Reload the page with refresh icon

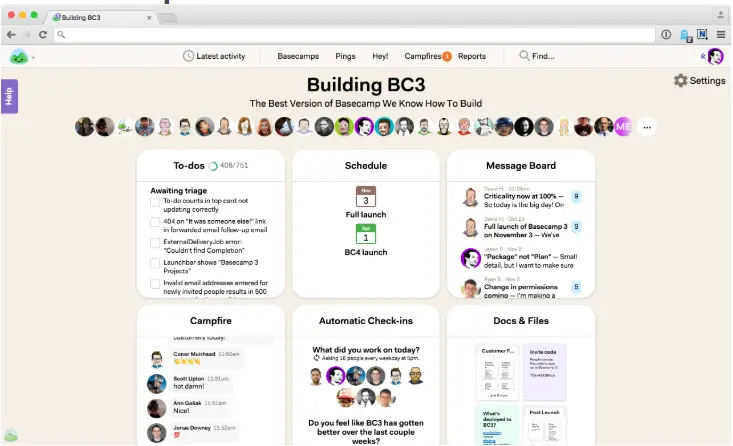[43, 35]
